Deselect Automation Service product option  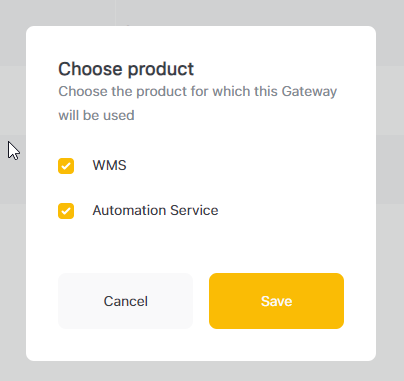click(66, 211)
